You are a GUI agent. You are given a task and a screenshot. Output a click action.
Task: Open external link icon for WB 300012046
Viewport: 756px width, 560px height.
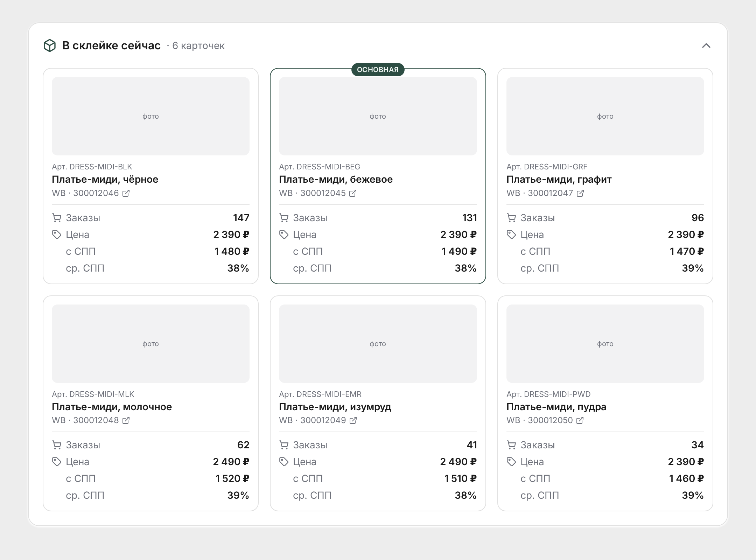click(x=126, y=193)
